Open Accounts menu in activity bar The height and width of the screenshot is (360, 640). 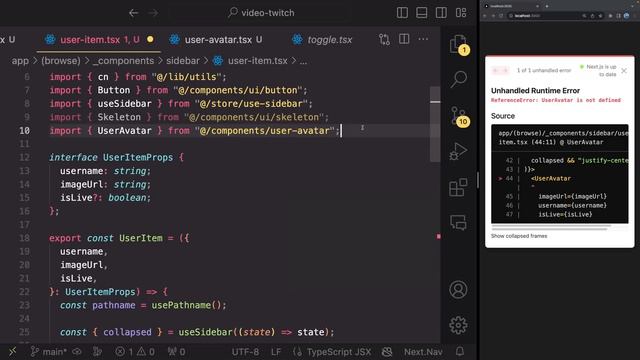pos(458,289)
